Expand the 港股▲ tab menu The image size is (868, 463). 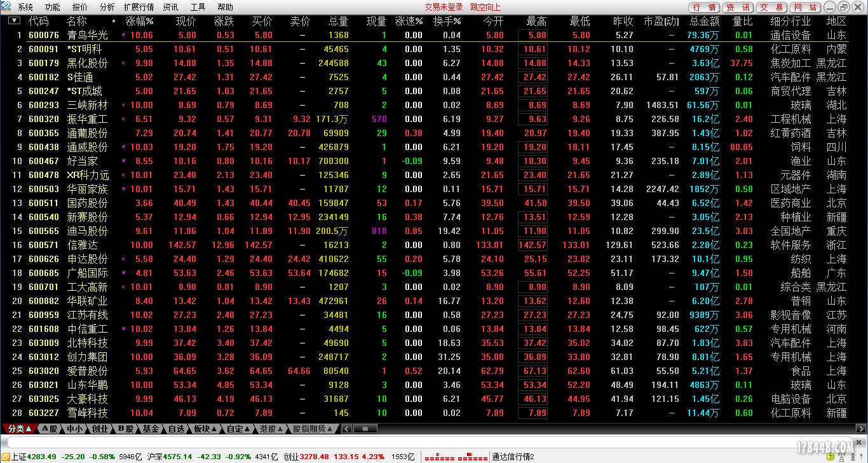point(271,429)
